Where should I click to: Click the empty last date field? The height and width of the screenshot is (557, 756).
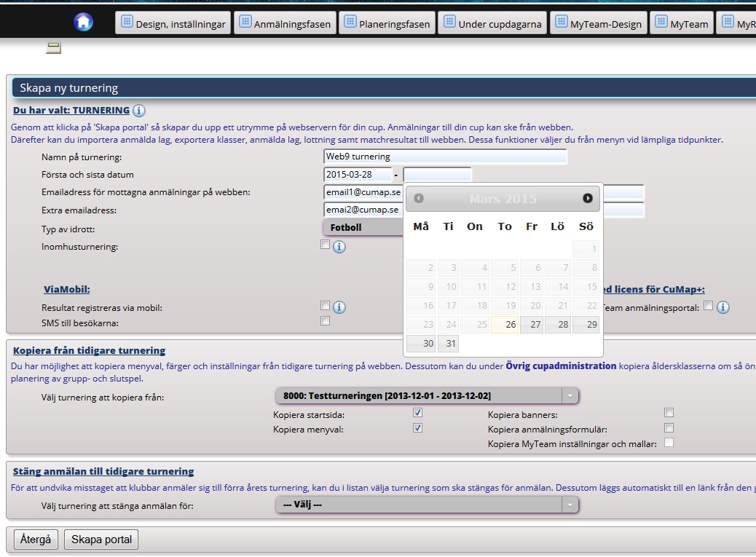pyautogui.click(x=437, y=175)
